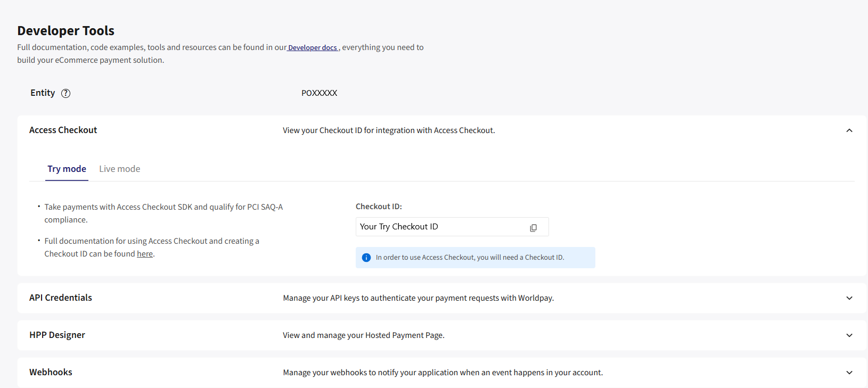Copy the Try Checkout ID
The width and height of the screenshot is (868, 388).
coord(533,227)
